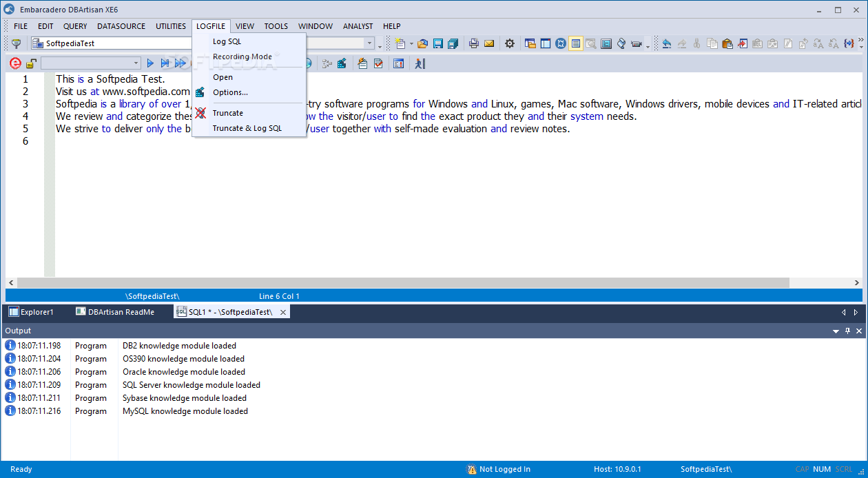
Task: Click the Print toolbar icon
Action: 474,43
